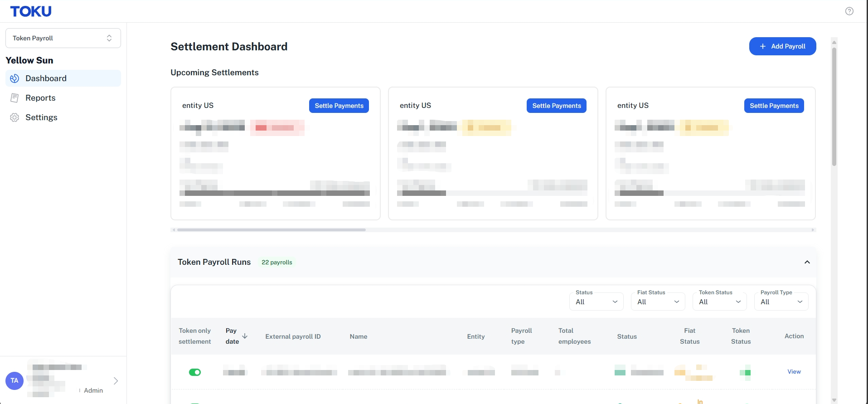Viewport: 868px width, 404px height.
Task: Open the Payroll Type filter dropdown
Action: coord(781,302)
